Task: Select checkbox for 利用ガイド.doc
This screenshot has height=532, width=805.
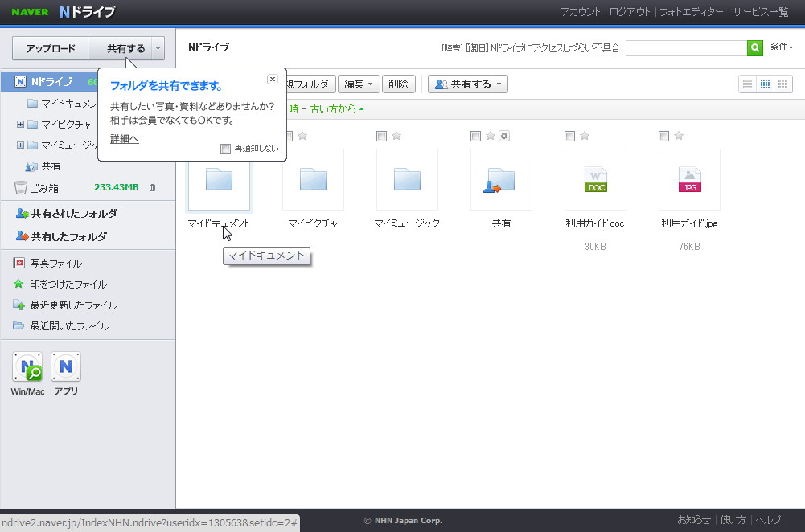Action: pos(569,136)
